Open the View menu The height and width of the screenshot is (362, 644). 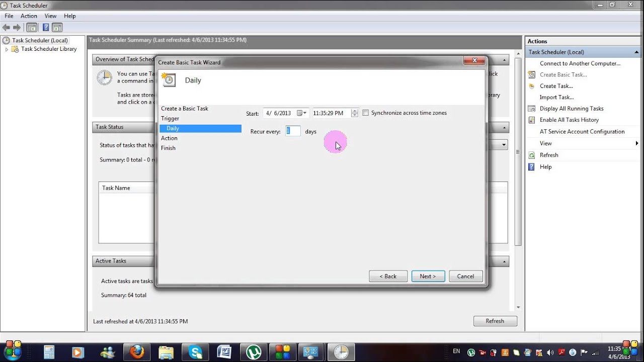point(50,16)
